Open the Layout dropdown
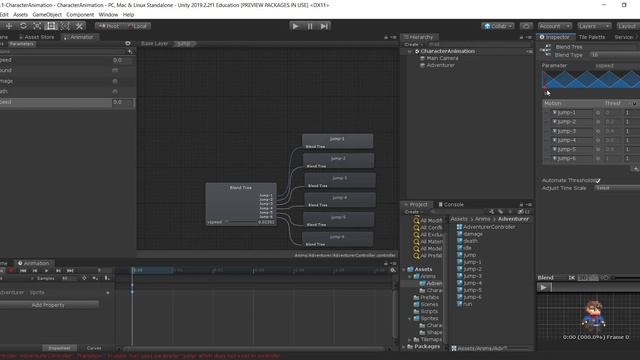The height and width of the screenshot is (360, 640). 628,26
